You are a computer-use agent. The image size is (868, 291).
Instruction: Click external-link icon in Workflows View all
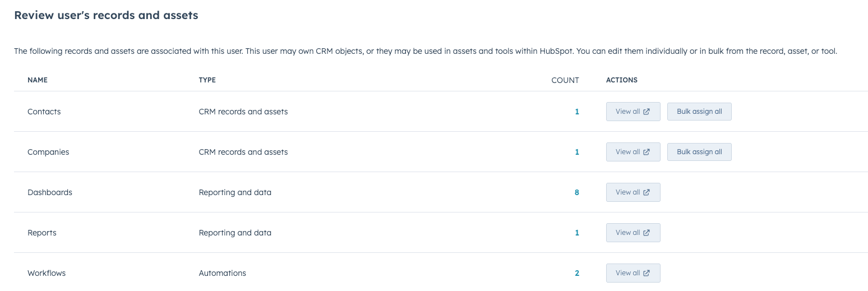point(647,273)
